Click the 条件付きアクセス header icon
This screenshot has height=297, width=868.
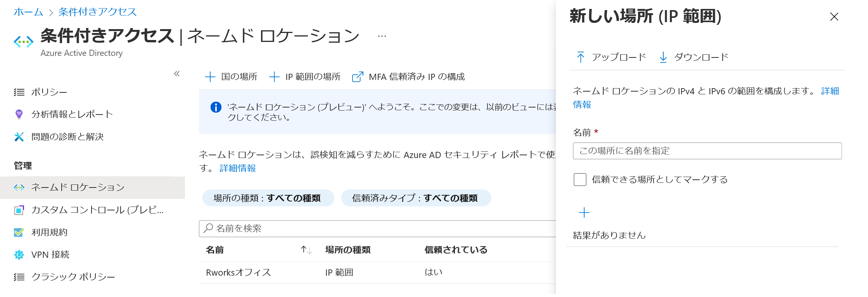23,42
